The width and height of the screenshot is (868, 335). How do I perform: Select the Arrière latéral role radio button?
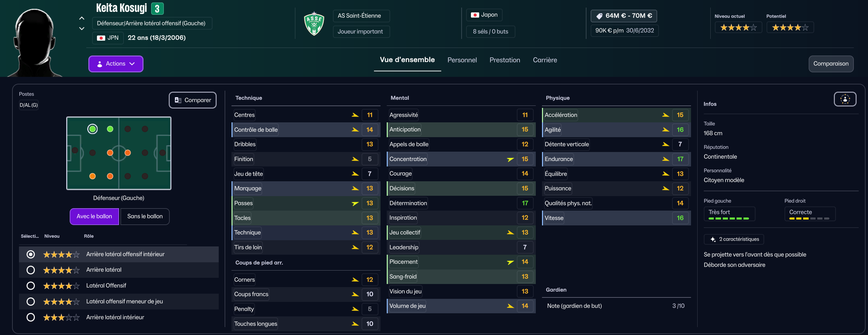(x=31, y=270)
